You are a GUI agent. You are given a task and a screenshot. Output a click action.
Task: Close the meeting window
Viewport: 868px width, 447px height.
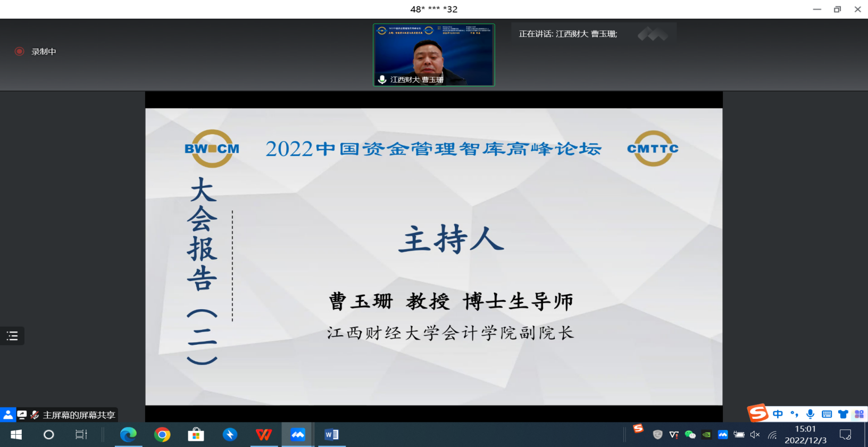click(857, 9)
